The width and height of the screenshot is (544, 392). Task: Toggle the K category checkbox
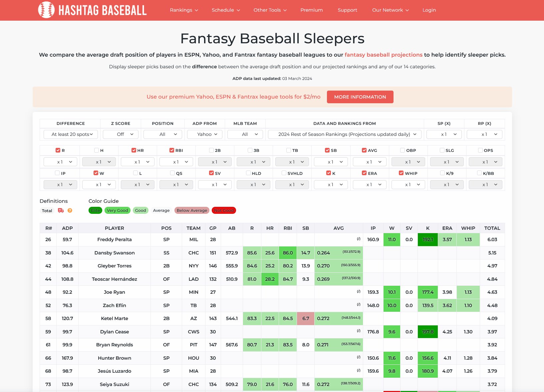tap(329, 173)
